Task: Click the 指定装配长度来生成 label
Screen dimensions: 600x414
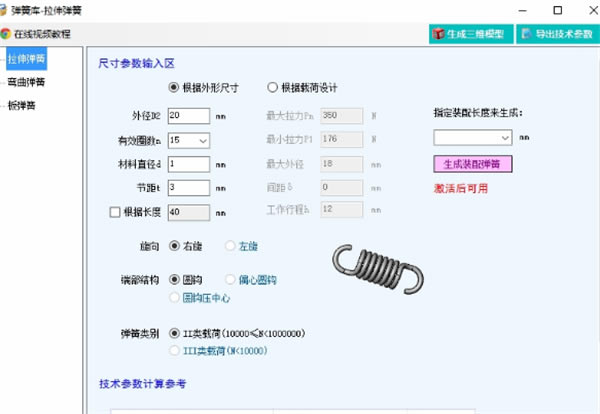Action: tap(478, 113)
